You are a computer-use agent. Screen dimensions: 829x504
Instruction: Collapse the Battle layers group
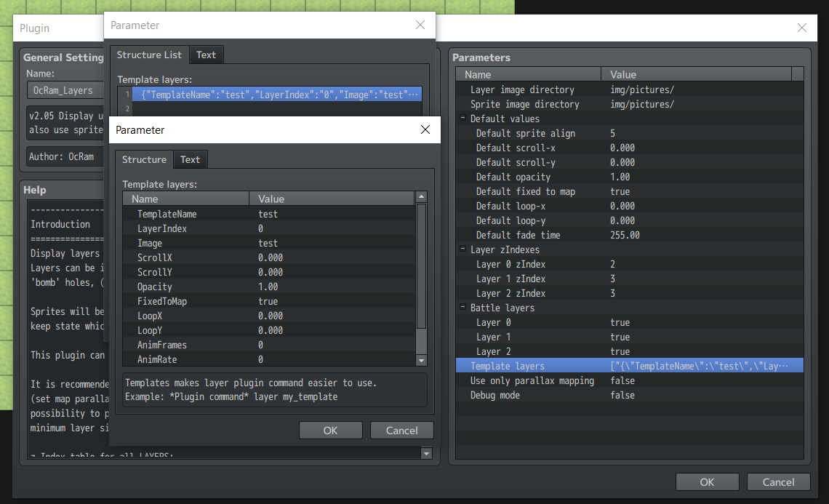pyautogui.click(x=462, y=307)
